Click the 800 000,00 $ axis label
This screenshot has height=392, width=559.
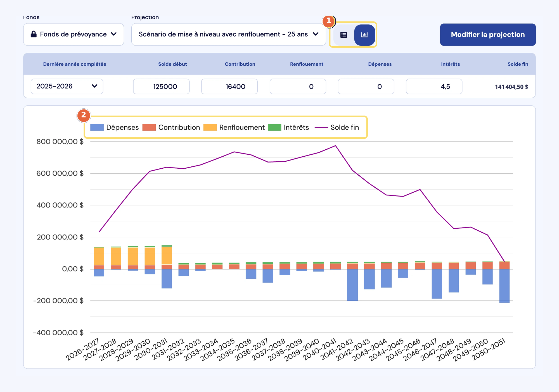pyautogui.click(x=60, y=142)
